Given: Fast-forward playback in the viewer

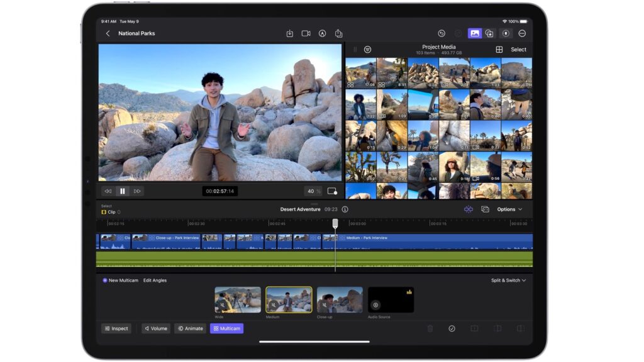Looking at the screenshot, I should [x=137, y=191].
